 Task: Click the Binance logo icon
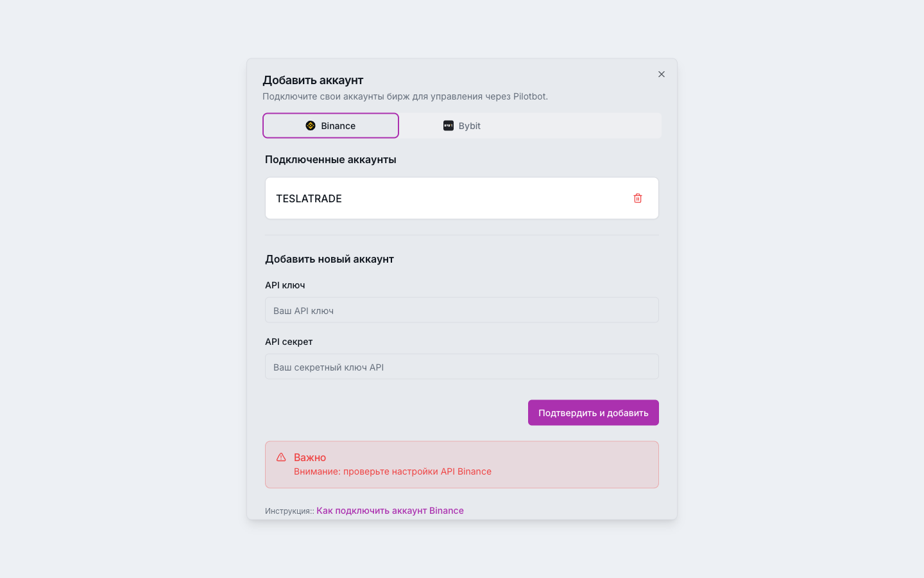pyautogui.click(x=311, y=126)
